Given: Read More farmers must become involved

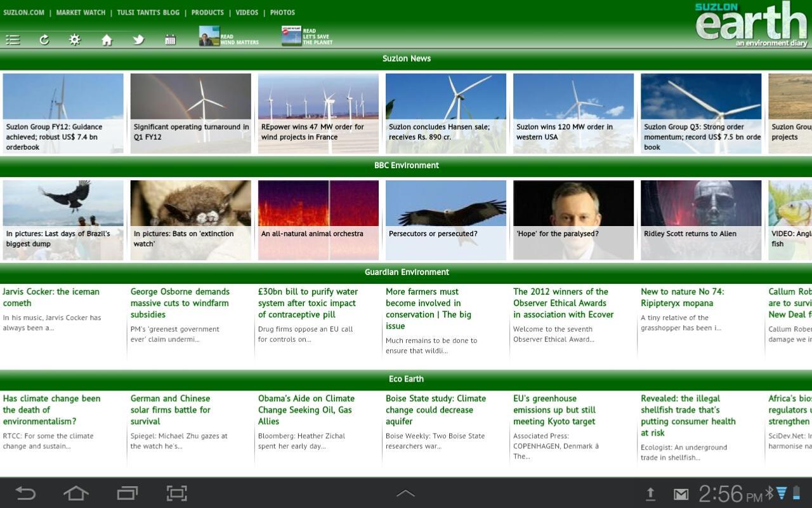Looking at the screenshot, I should click(429, 309).
